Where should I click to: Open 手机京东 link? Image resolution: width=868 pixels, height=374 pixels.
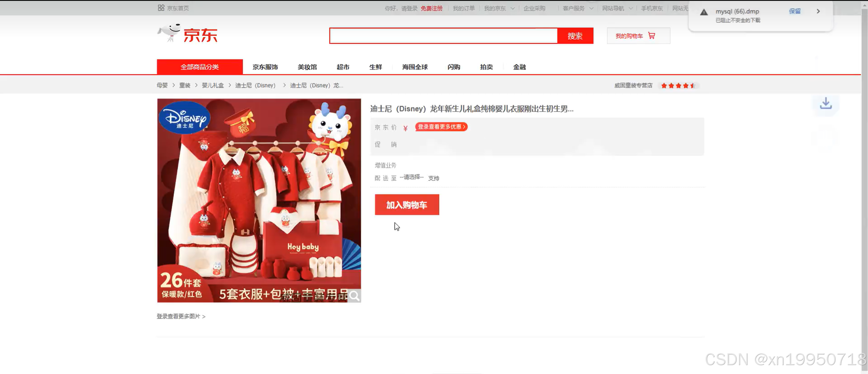652,8
